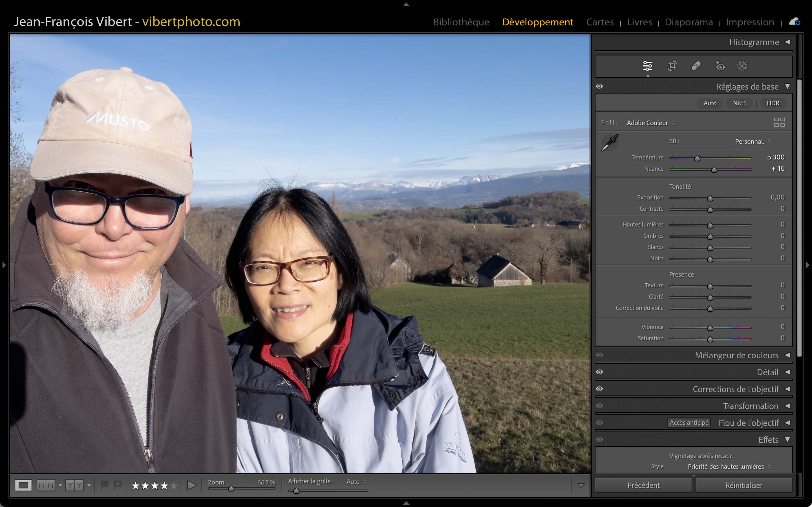Screen dimensions: 812x507
Task: Select the Healing (bandage) tool
Action: (696, 66)
